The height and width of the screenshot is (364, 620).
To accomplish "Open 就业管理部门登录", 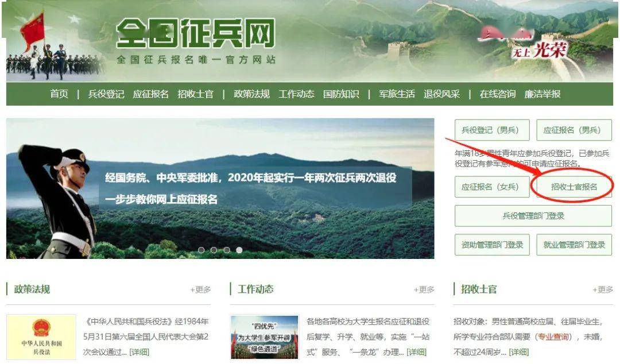I will click(x=573, y=245).
